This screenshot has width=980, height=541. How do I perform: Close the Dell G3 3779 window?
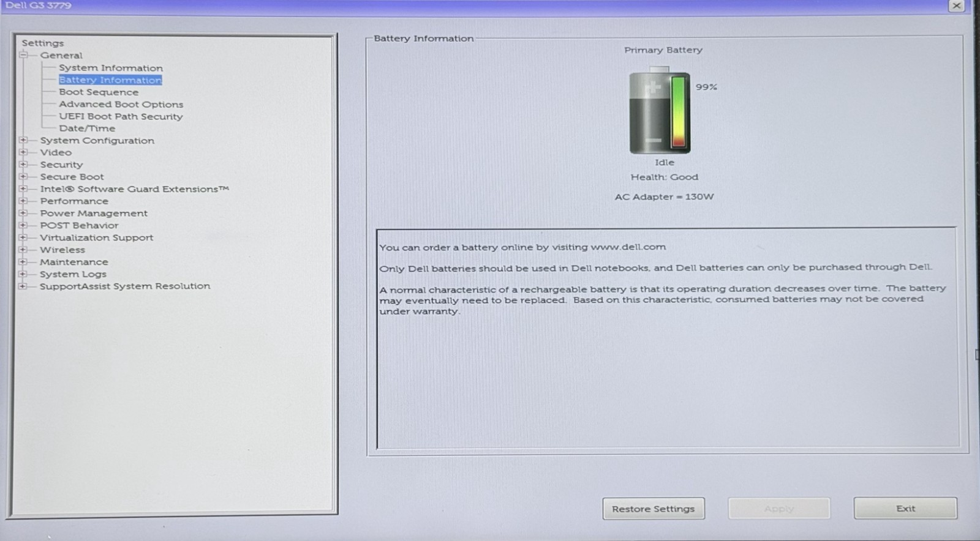point(957,6)
